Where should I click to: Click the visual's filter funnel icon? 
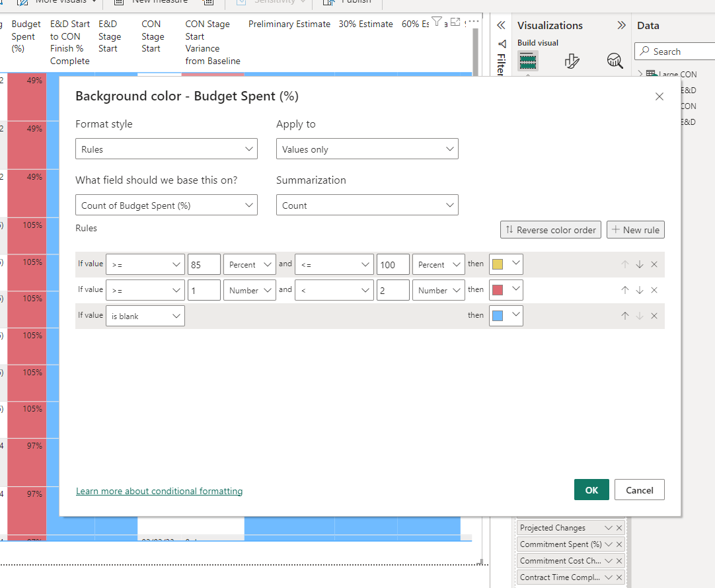(x=436, y=21)
